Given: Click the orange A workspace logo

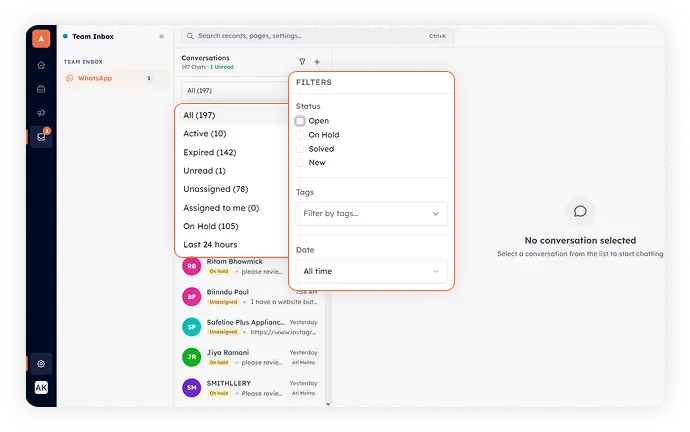Looking at the screenshot, I should click(41, 39).
